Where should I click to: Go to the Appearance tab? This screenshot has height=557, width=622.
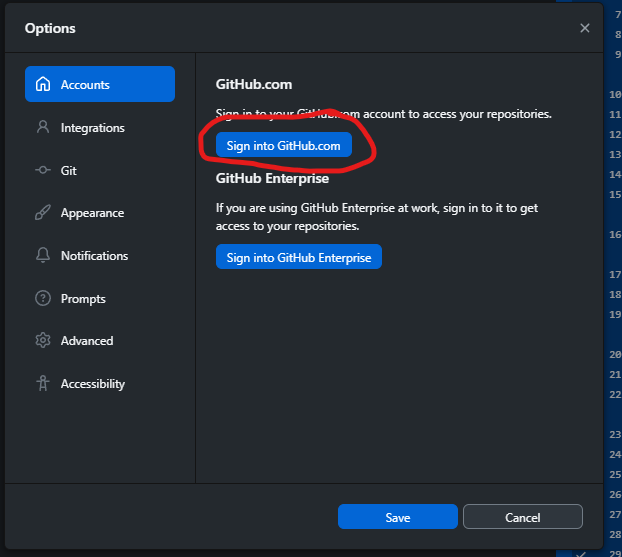pyautogui.click(x=100, y=213)
